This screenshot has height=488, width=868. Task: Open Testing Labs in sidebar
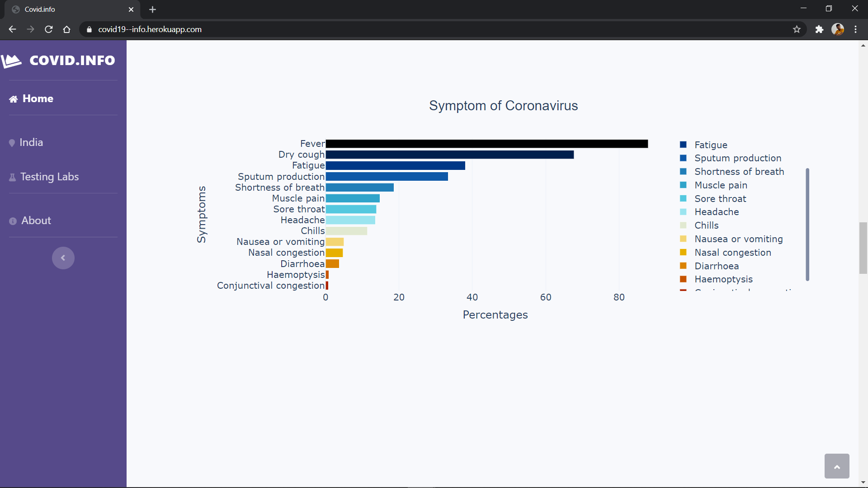[49, 177]
